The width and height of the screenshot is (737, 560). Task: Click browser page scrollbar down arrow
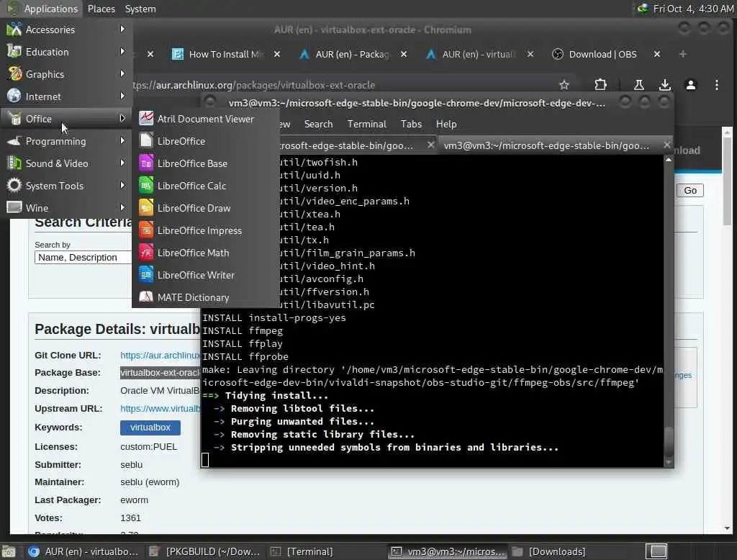pos(727,528)
